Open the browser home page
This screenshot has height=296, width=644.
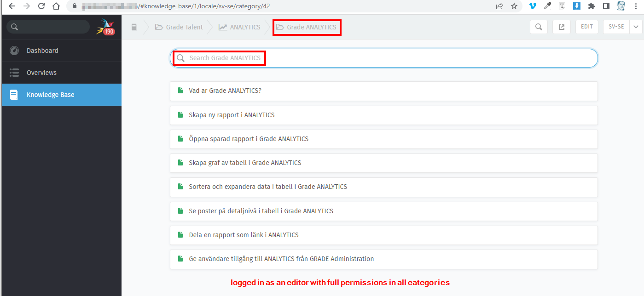[56, 6]
